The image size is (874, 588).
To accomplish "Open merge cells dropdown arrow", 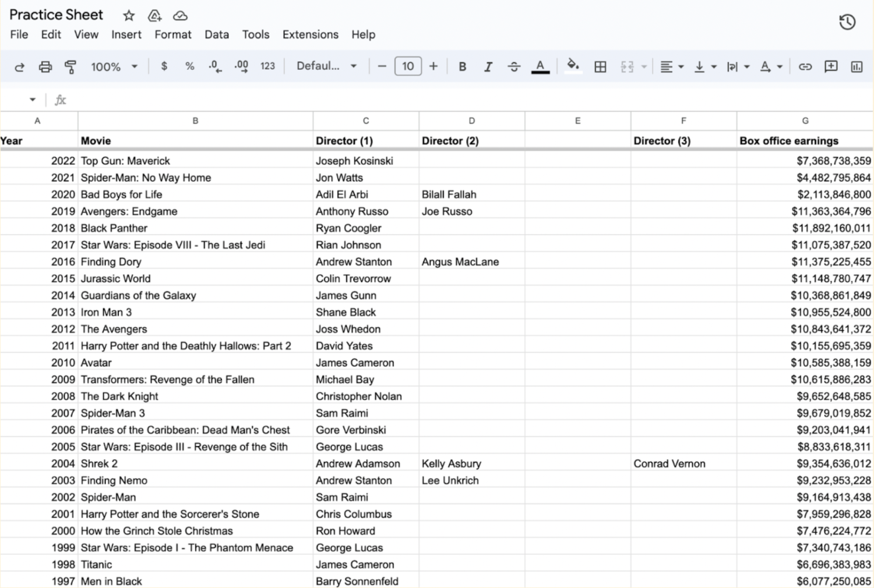I will tap(644, 67).
